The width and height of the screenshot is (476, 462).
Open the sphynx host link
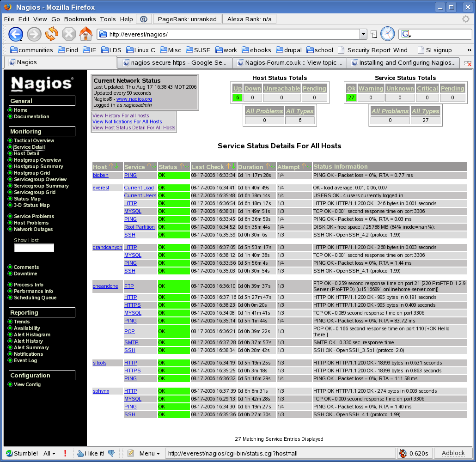pyautogui.click(x=101, y=391)
